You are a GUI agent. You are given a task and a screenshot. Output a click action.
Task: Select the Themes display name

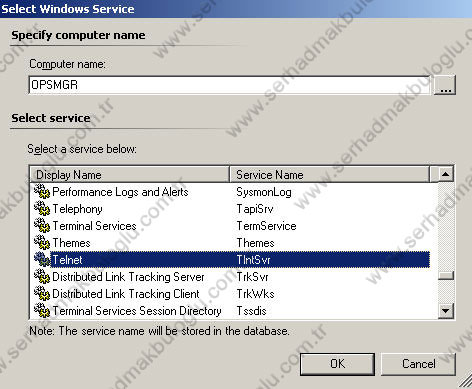click(71, 243)
